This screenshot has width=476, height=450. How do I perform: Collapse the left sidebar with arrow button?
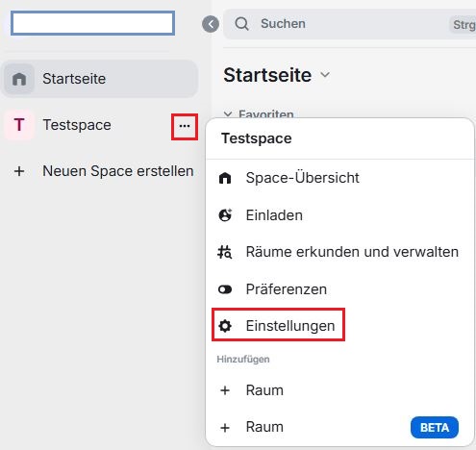click(211, 24)
